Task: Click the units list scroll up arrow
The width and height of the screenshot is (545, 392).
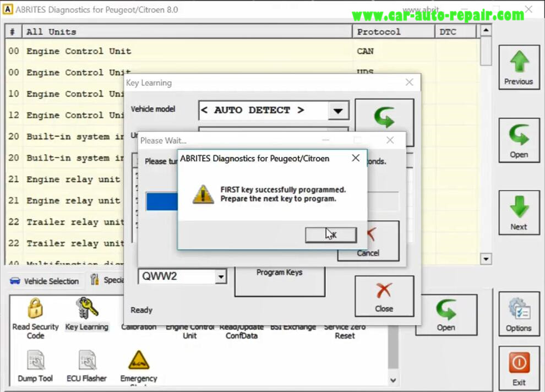Action: point(486,31)
